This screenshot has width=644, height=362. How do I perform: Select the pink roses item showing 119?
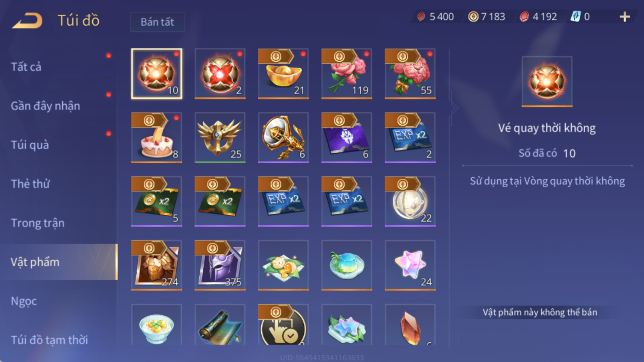pyautogui.click(x=347, y=74)
